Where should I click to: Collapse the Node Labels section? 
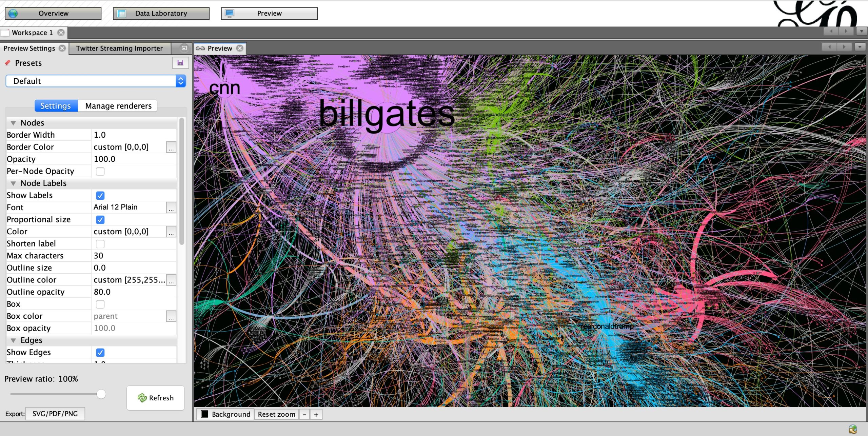[x=14, y=183]
